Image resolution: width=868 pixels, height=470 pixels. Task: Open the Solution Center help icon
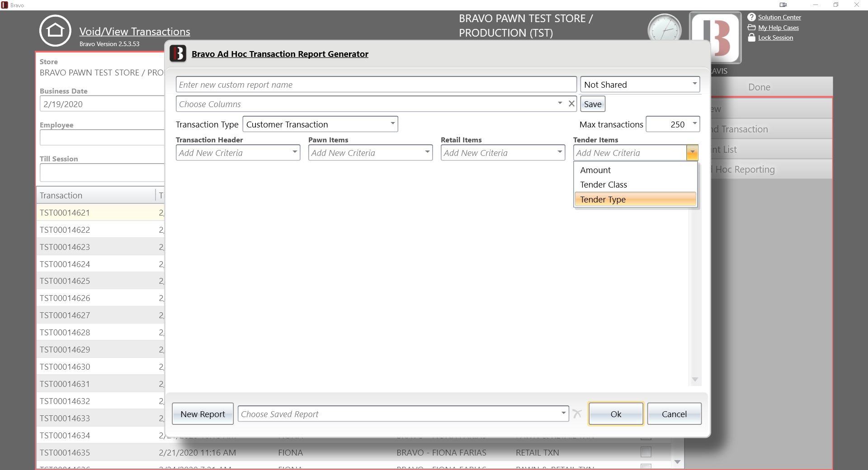point(751,17)
